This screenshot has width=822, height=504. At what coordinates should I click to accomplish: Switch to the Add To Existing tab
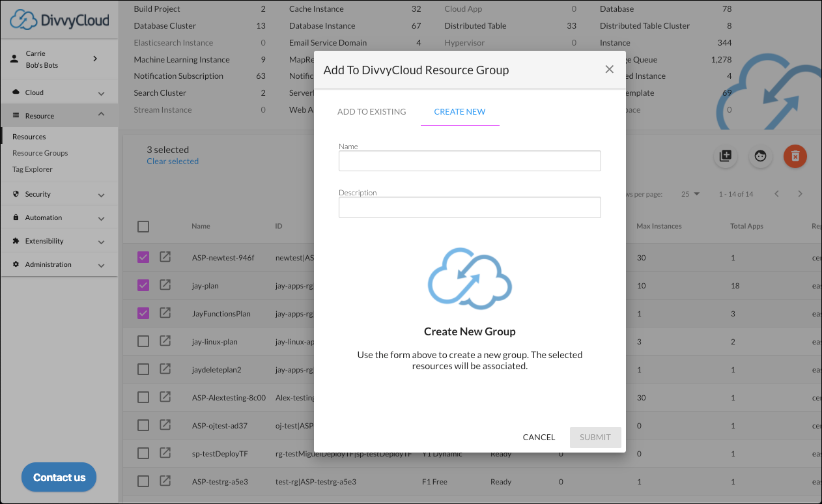point(371,111)
